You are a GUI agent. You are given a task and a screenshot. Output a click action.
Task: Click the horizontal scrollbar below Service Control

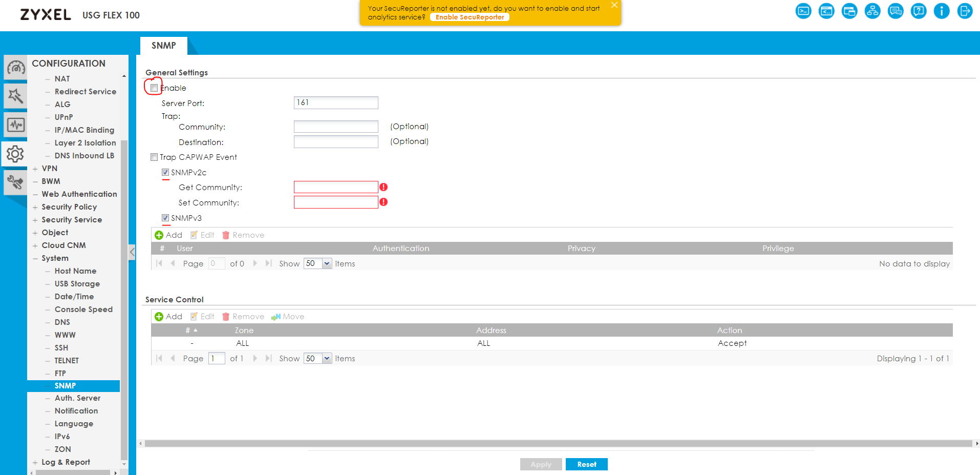(x=558, y=443)
